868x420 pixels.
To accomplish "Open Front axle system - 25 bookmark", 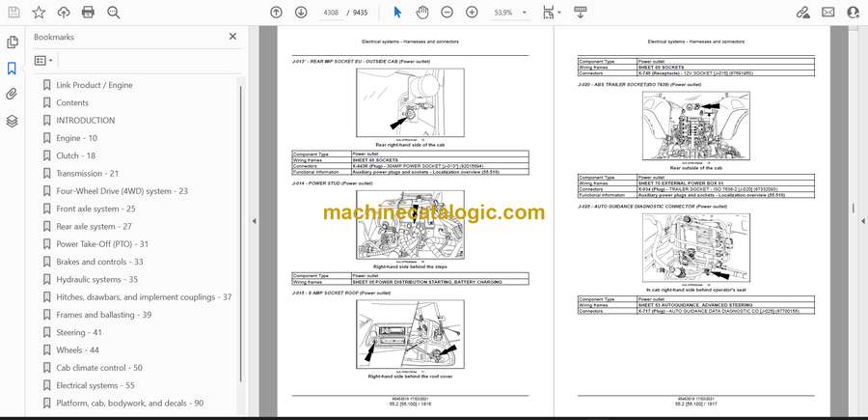I will tap(95, 209).
